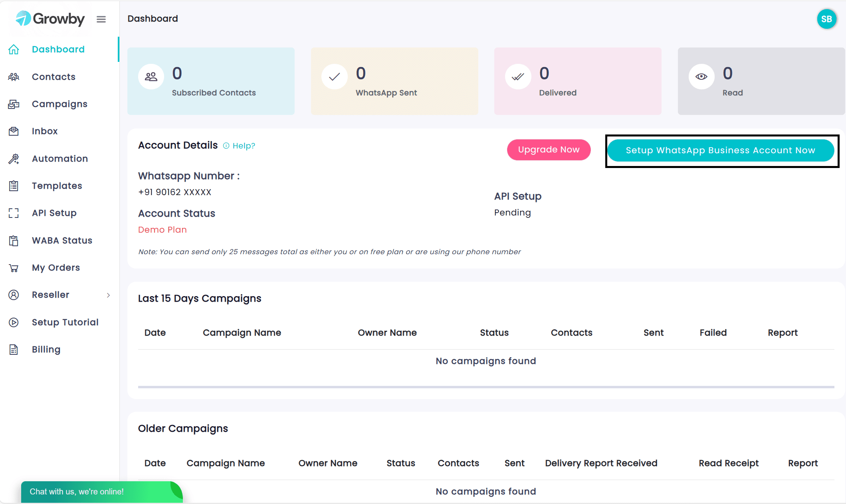Click the Setup Tutorial play icon
The width and height of the screenshot is (846, 504).
click(14, 322)
